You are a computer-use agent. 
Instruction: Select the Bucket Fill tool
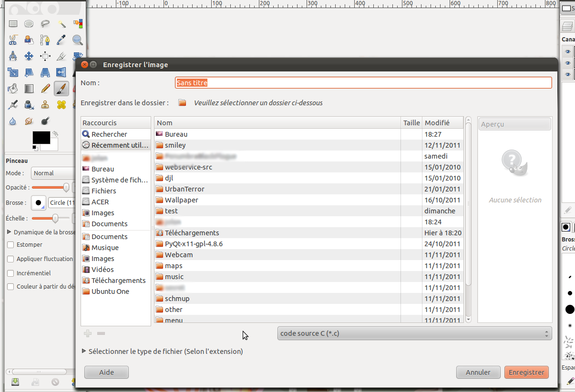pyautogui.click(x=13, y=89)
